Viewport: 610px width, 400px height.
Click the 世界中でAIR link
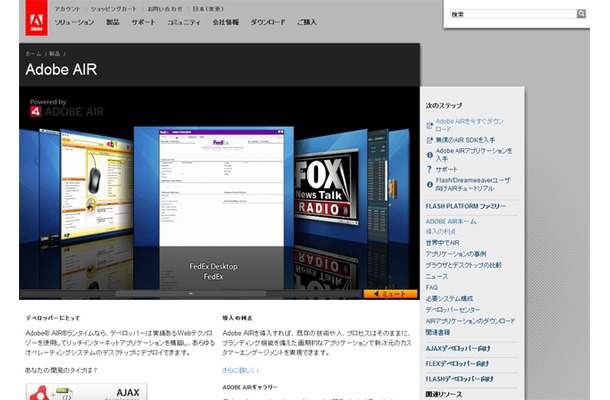coord(442,243)
